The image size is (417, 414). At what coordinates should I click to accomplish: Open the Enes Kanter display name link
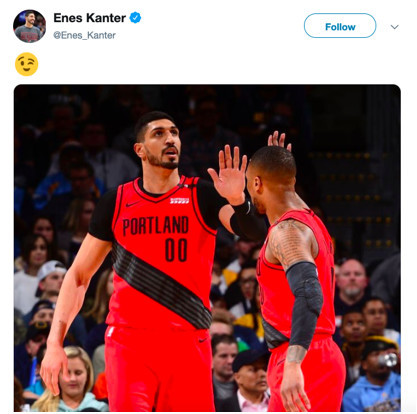coord(90,18)
